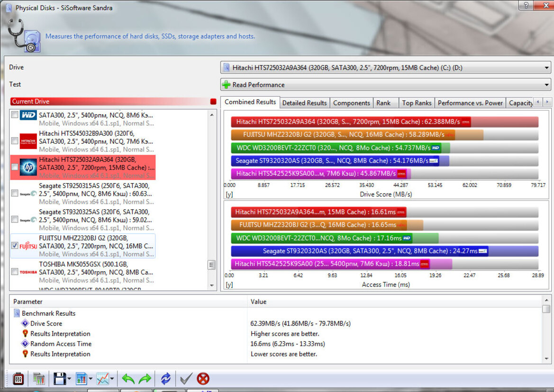Image resolution: width=554 pixels, height=392 pixels.
Task: Click the WDC 54.737MB/s green bar
Action: coord(336,148)
